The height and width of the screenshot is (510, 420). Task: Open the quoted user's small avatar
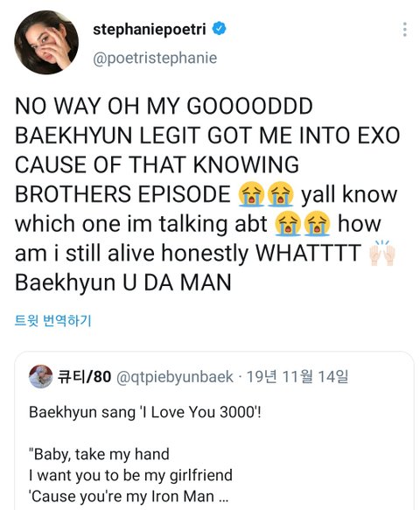click(40, 376)
